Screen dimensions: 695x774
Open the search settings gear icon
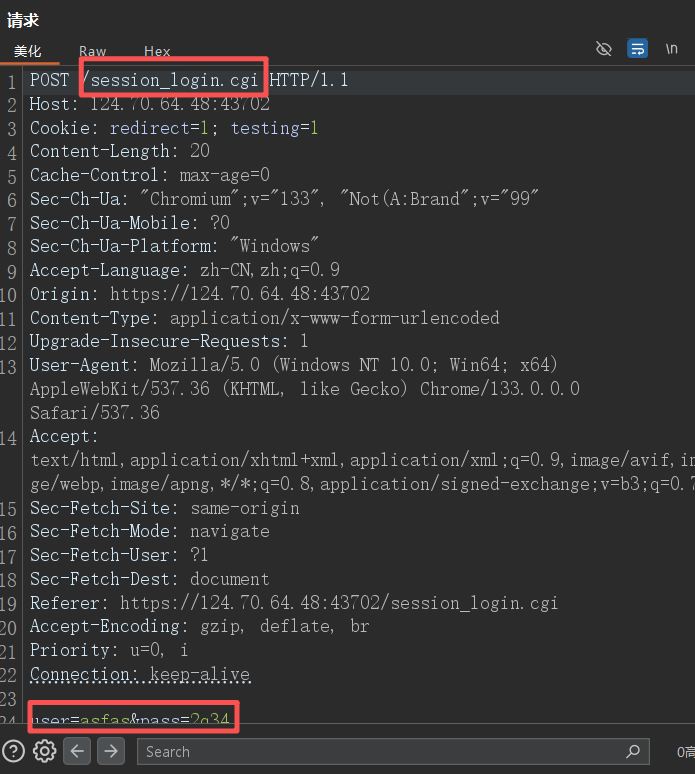[44, 751]
